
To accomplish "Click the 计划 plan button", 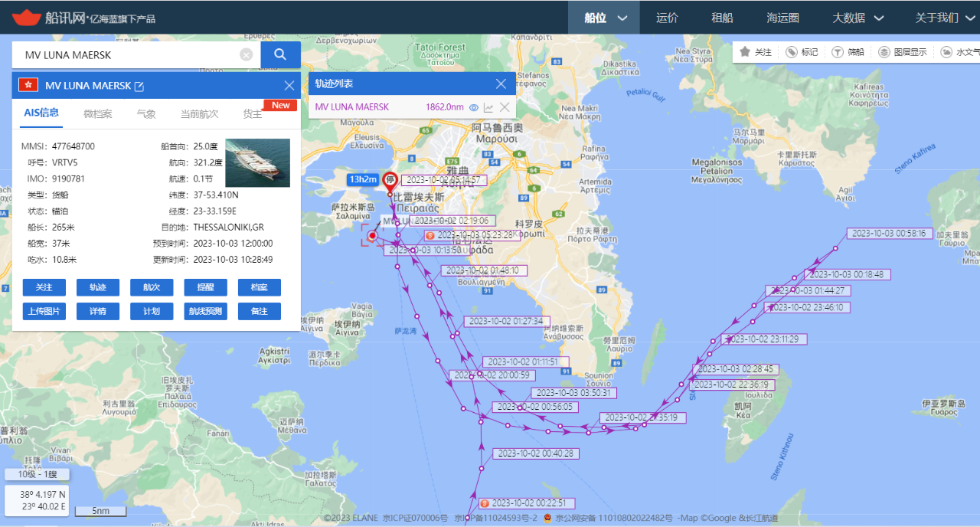I will click(152, 311).
